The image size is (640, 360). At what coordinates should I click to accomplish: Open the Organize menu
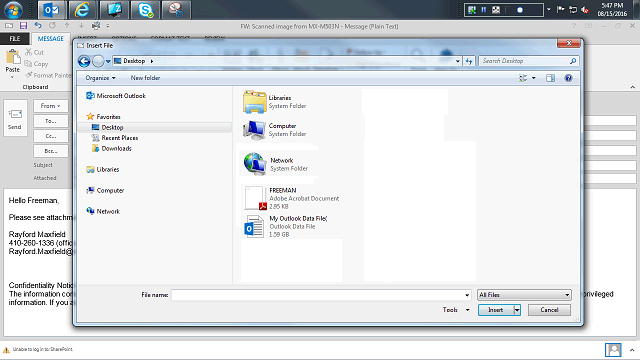(x=100, y=78)
